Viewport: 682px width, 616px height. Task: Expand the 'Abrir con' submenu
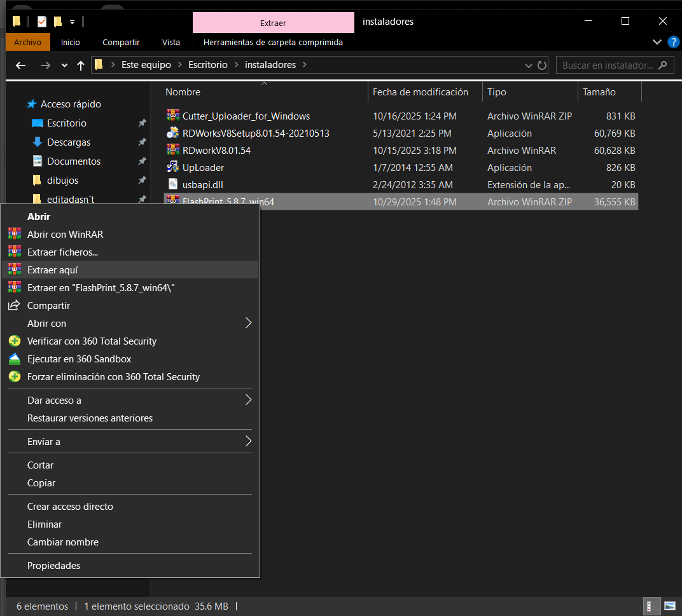coord(248,324)
